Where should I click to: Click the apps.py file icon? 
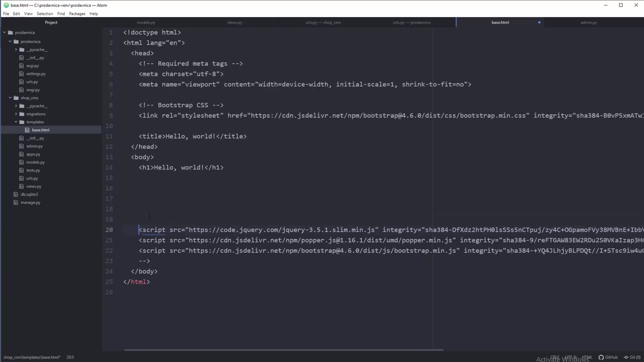point(22,154)
